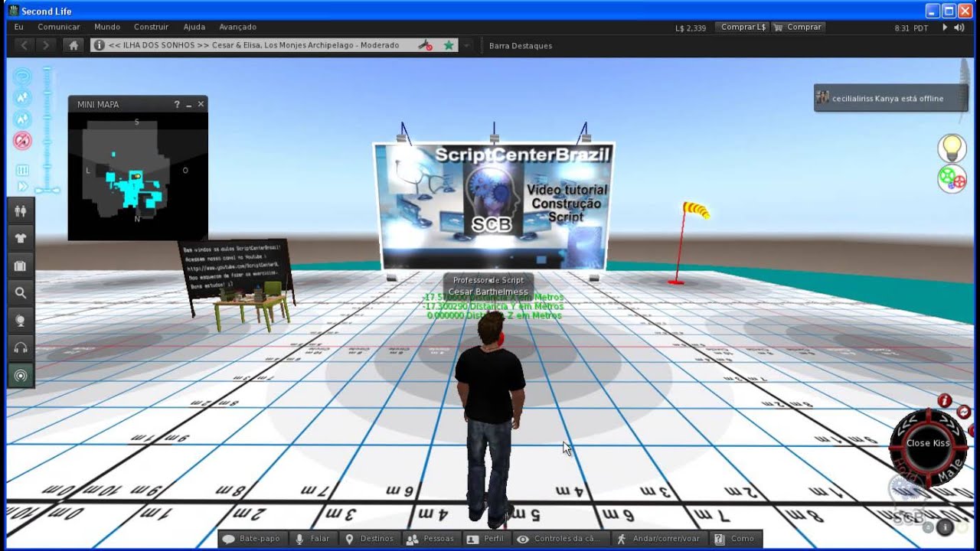The image size is (980, 551).
Task: Open the appearance shirt sidebar tab
Action: pos(21,238)
